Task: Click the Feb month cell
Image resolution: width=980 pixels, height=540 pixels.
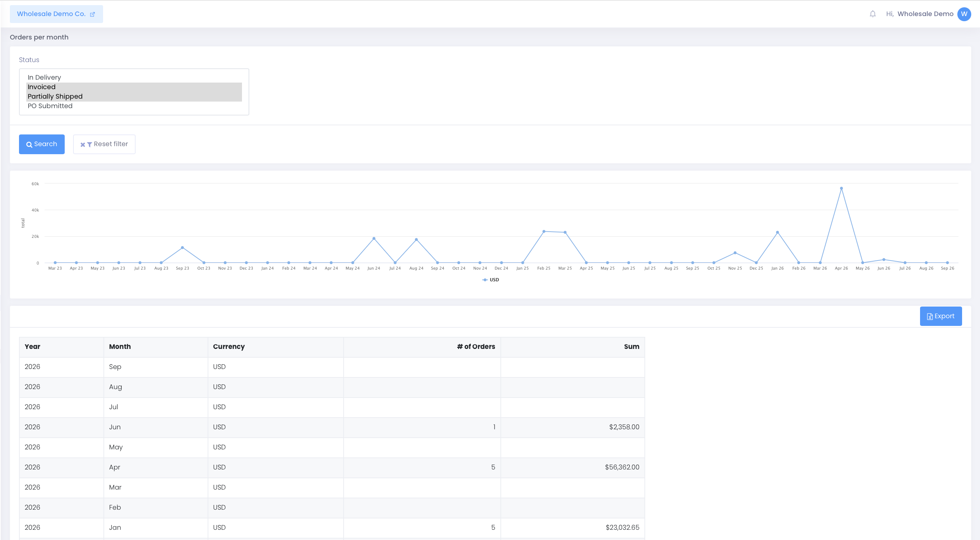Action: [156, 508]
